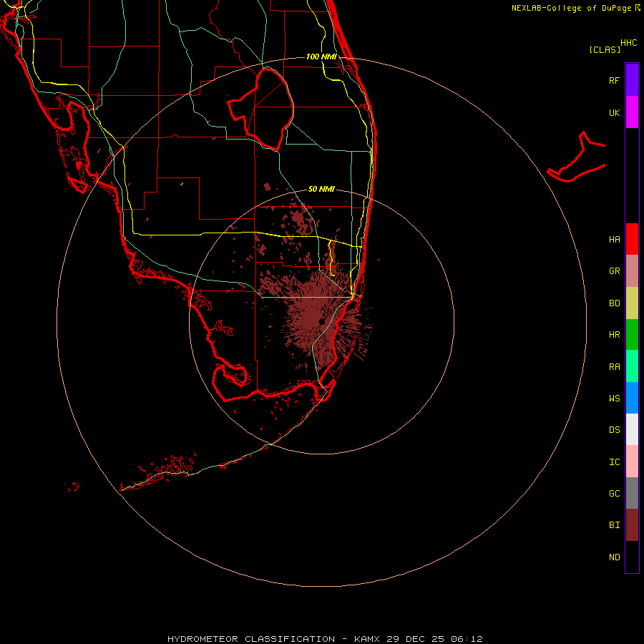
Task: Click the 06:12 timestamp text
Action: click(x=467, y=639)
